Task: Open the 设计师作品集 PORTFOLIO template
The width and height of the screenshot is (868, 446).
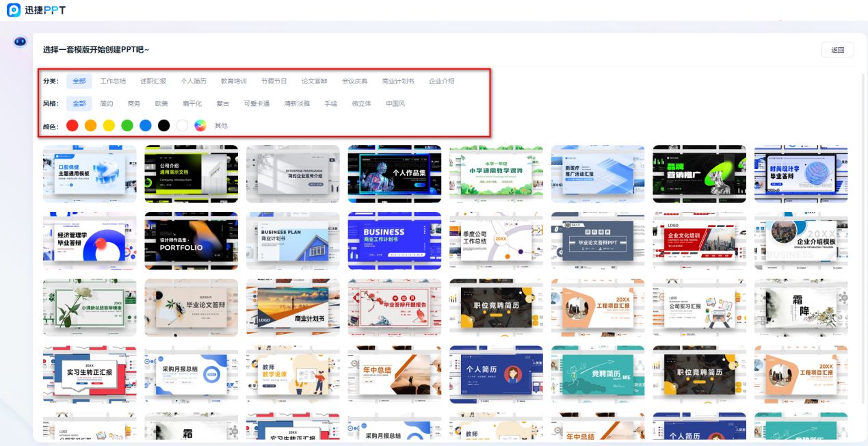Action: (x=191, y=240)
